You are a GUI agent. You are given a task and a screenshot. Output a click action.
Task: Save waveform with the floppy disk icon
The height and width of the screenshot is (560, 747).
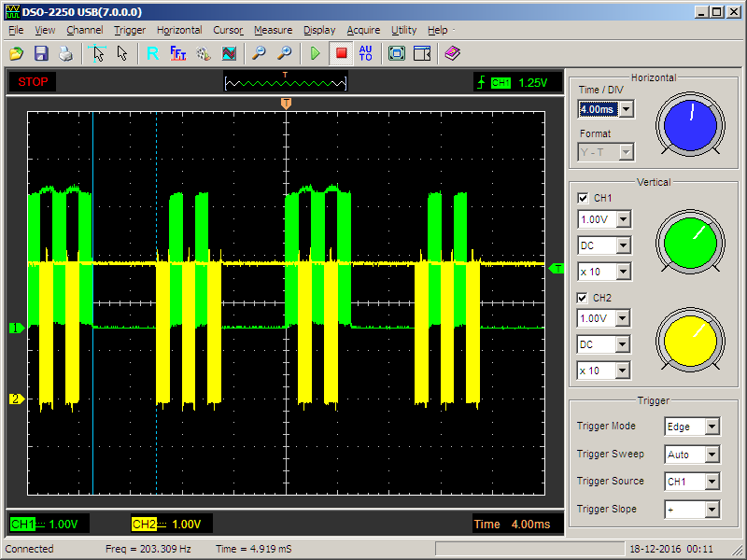tap(41, 53)
